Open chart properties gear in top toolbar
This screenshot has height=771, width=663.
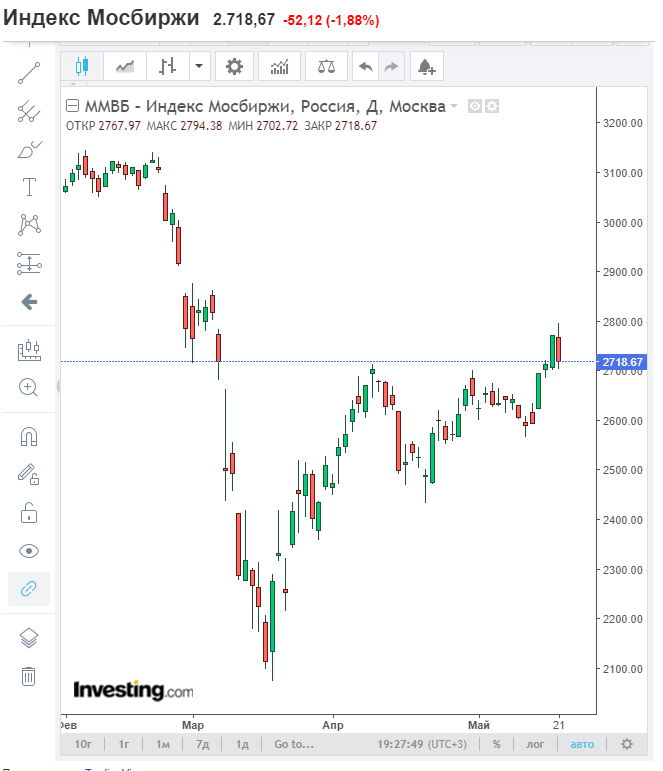point(234,66)
